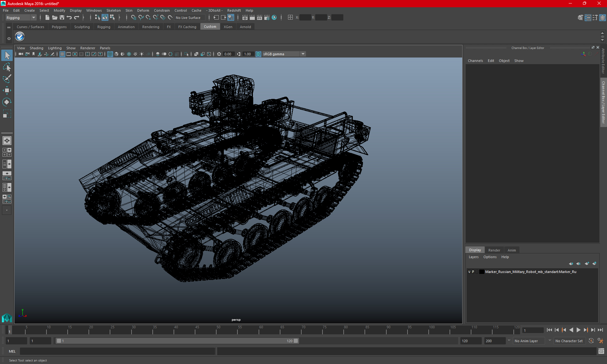607x364 pixels.
Task: Switch to the Arnold shelf tab
Action: tap(245, 27)
